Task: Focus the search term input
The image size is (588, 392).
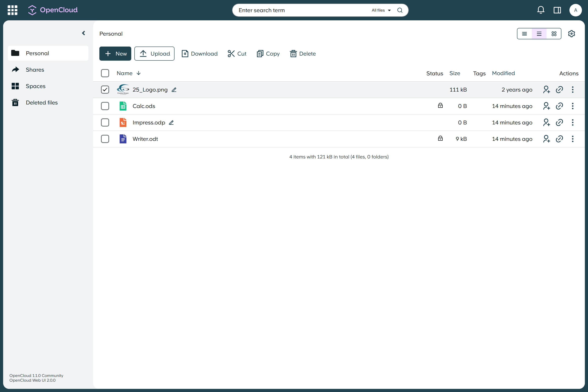Action: click(302, 10)
